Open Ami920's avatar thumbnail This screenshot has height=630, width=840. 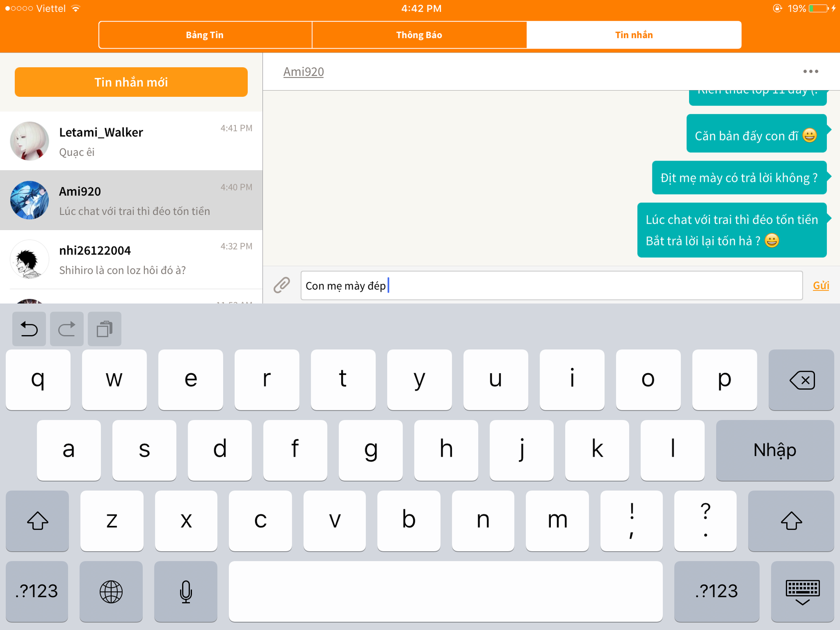pos(29,200)
